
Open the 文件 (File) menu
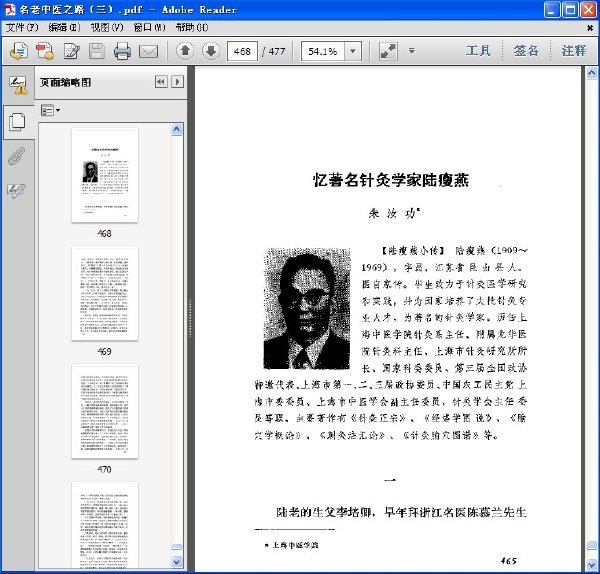pos(22,27)
